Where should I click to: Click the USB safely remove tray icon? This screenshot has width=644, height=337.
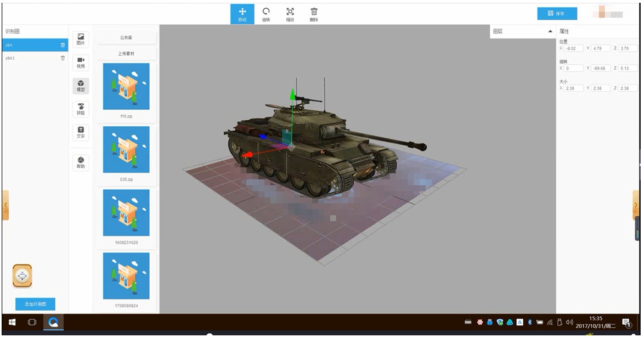560,322
